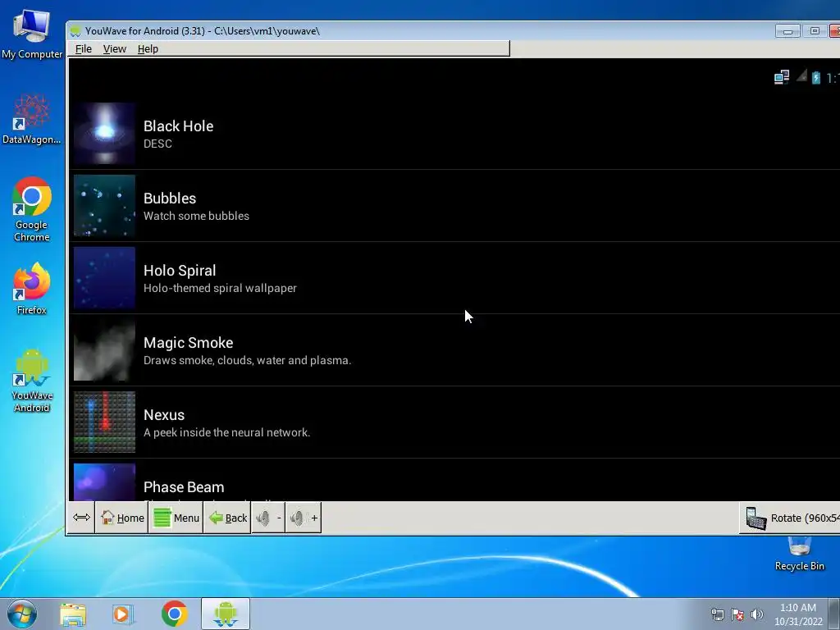
Task: Open the View menu
Action: pos(114,48)
